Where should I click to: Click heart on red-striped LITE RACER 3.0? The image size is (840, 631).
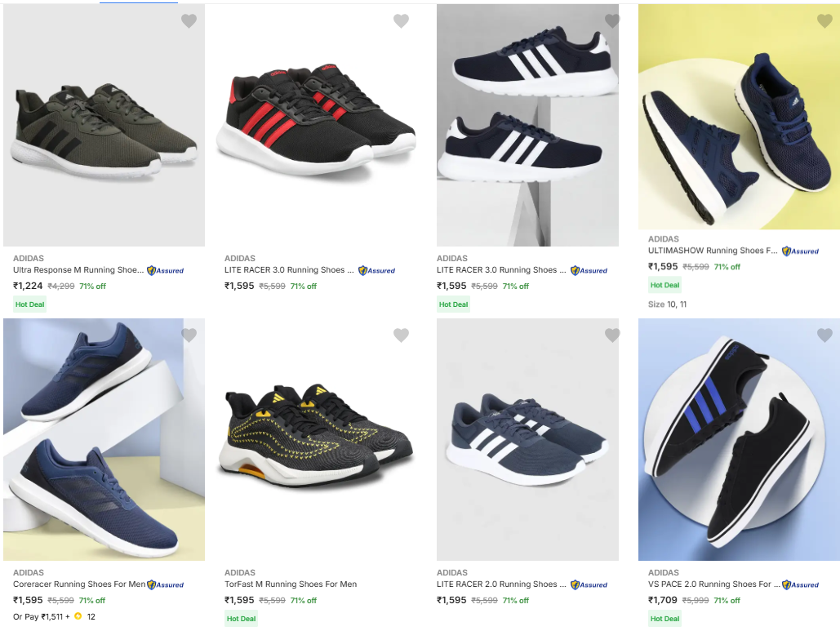(401, 21)
